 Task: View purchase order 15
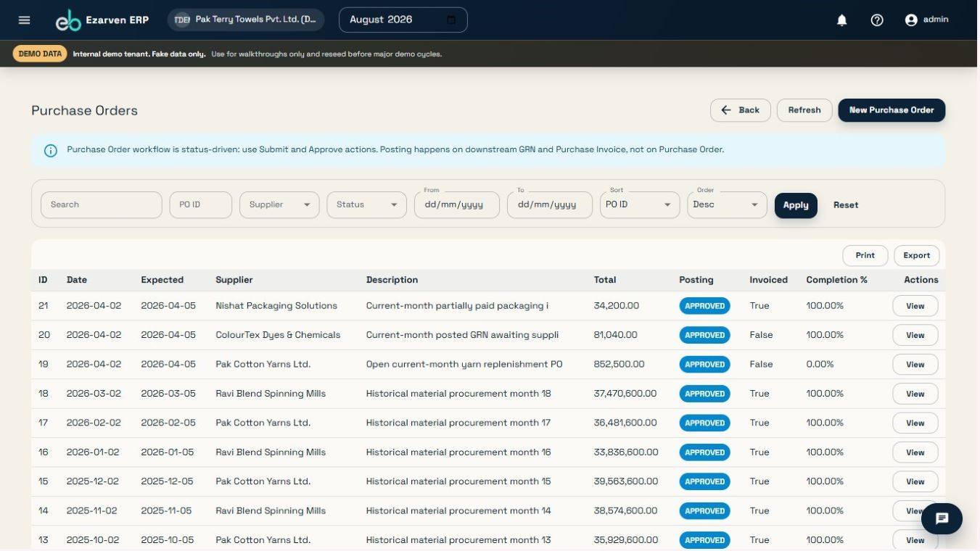tap(915, 481)
